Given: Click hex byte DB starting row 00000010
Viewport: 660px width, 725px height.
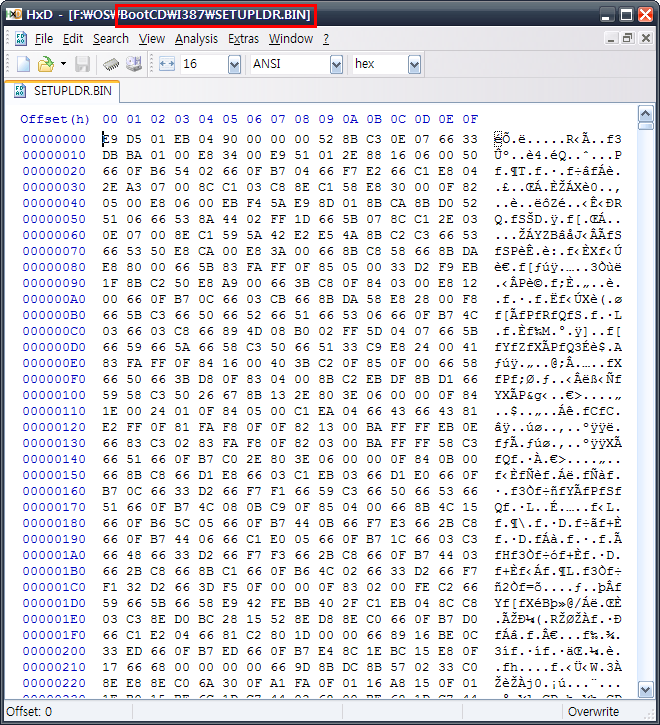Looking at the screenshot, I should [110, 155].
